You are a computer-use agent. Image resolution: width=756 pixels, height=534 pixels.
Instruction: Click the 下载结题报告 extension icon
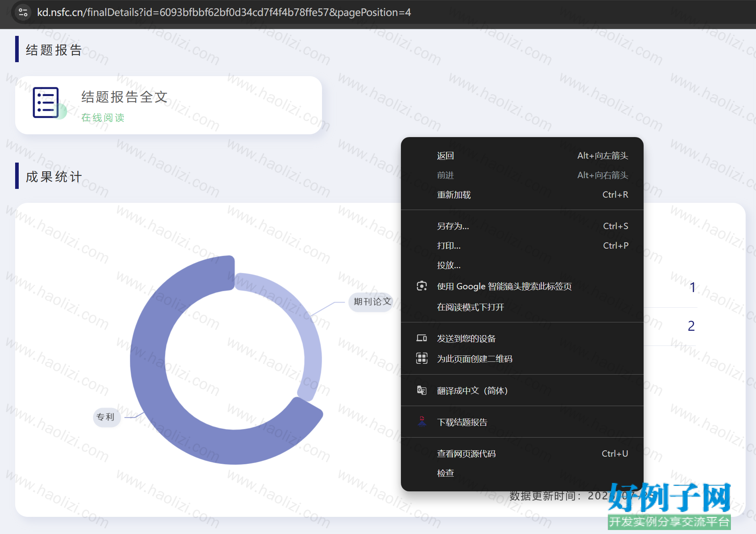coord(422,422)
